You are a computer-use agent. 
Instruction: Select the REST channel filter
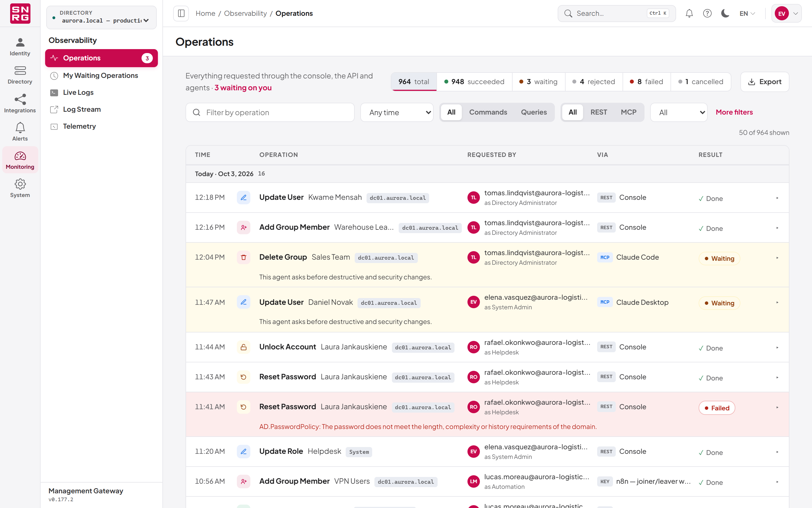tap(599, 112)
